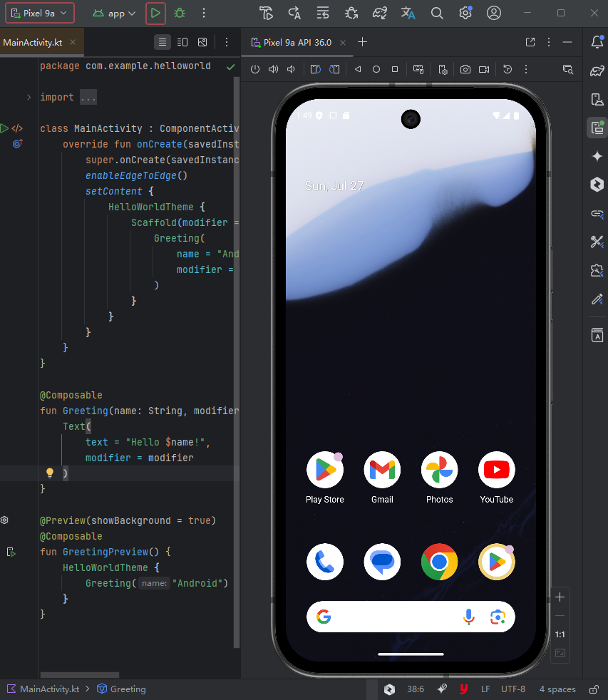The image size is (608, 700).
Task: Expand the collapsed import block
Action: tap(29, 98)
